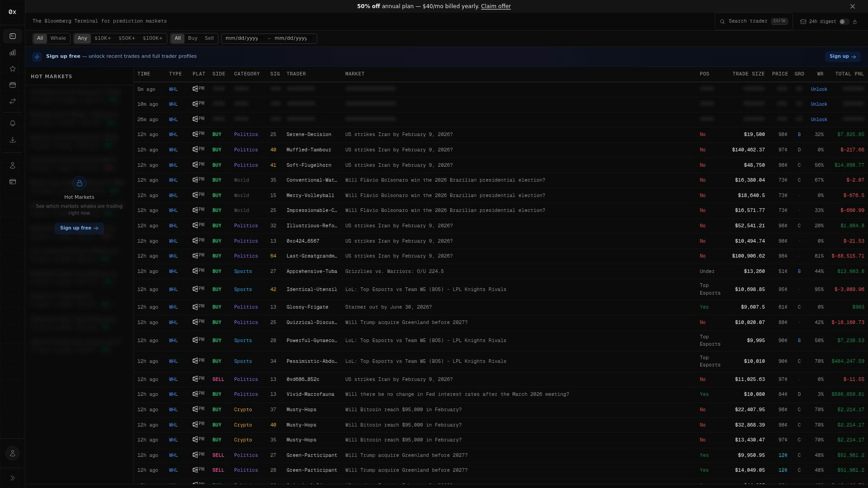The width and height of the screenshot is (868, 488).
Task: Open the trades feed panel icon
Action: tap(13, 36)
